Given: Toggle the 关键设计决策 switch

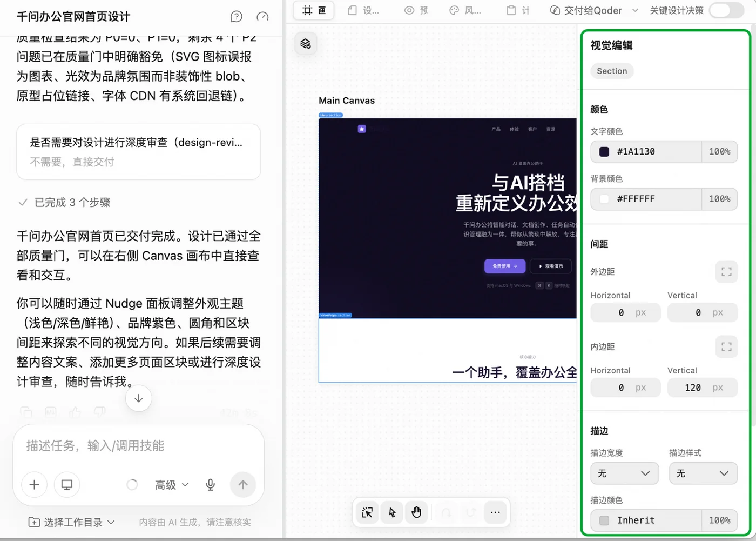Looking at the screenshot, I should [x=726, y=10].
